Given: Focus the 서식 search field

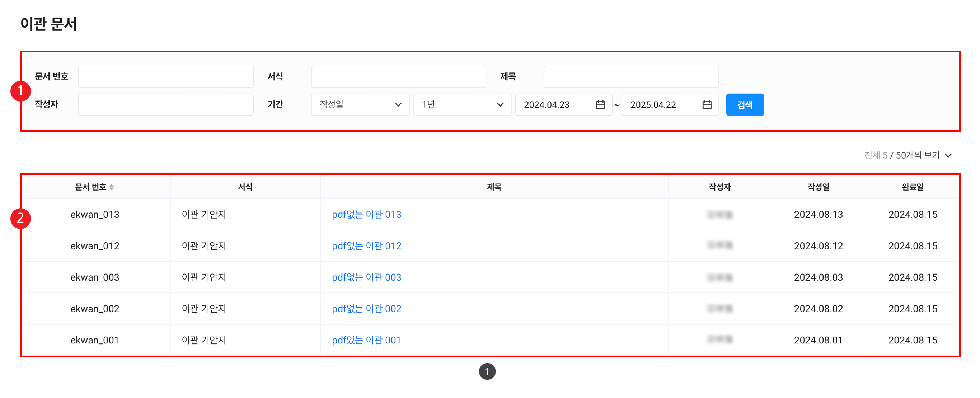Looking at the screenshot, I should (x=398, y=76).
